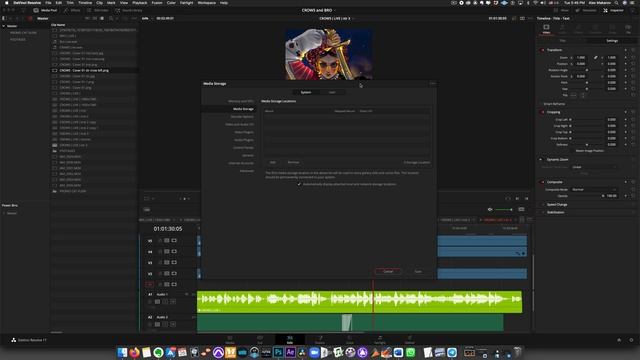640x360 pixels.
Task: Select Memory and GPU in preferences sidebar
Action: pos(241,101)
